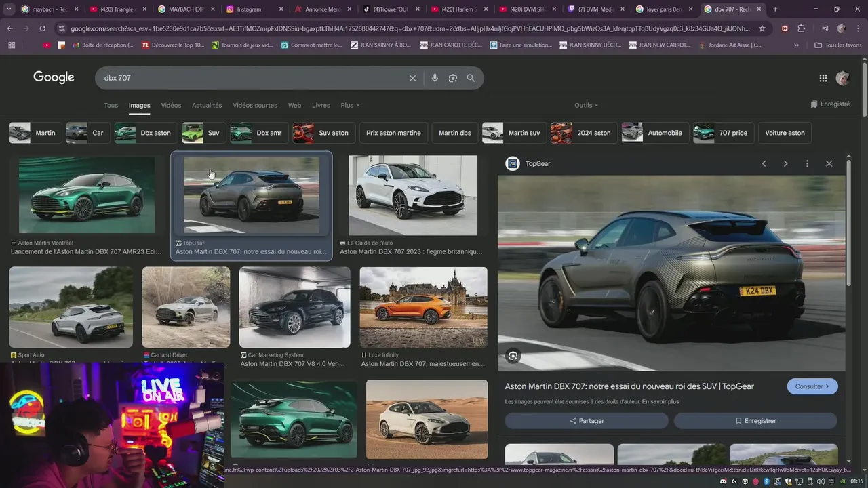Image resolution: width=868 pixels, height=488 pixels.
Task: Open the large TopGear preview image
Action: tap(671, 273)
